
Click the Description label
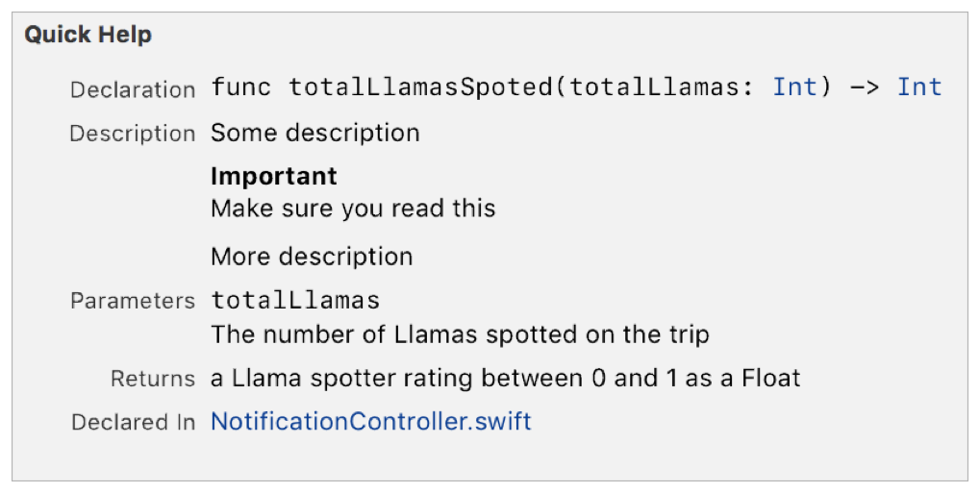(x=132, y=134)
